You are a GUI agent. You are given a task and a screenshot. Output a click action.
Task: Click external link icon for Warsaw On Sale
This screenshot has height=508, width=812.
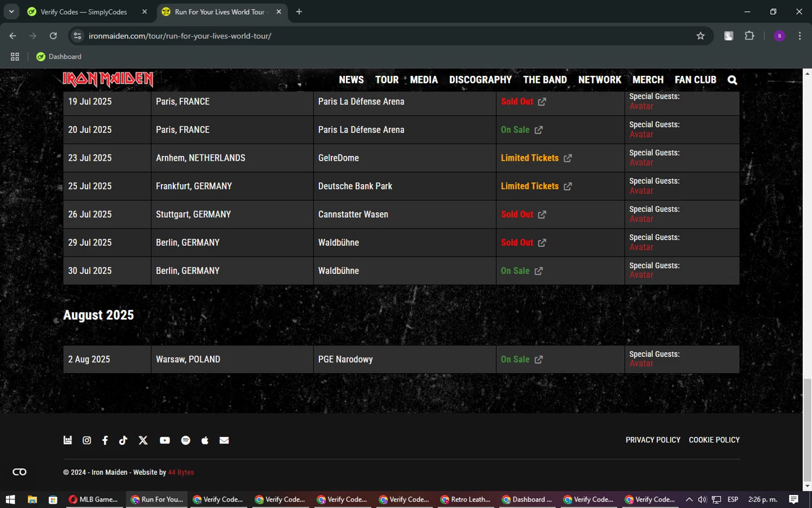pos(539,360)
